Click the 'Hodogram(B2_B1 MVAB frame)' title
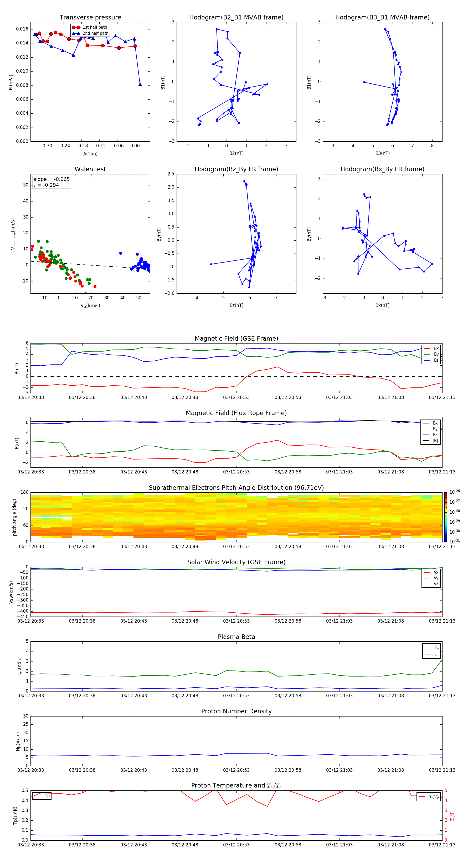473x868 pixels. (x=236, y=18)
